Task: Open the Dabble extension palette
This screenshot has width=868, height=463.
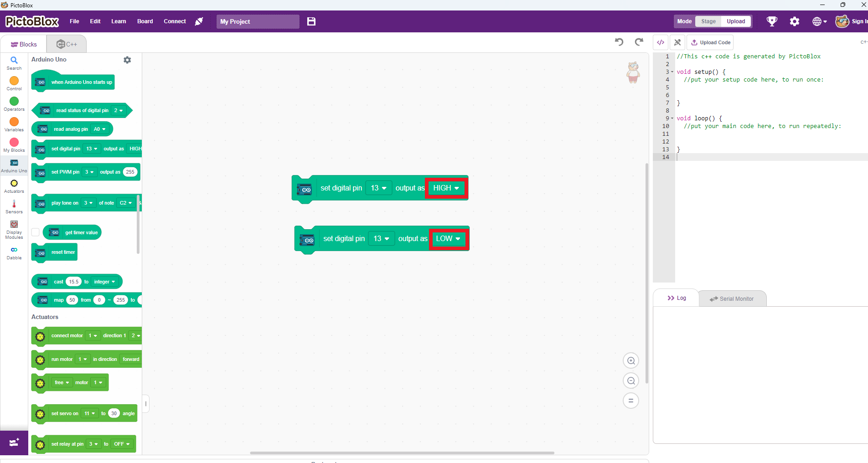Action: point(14,252)
